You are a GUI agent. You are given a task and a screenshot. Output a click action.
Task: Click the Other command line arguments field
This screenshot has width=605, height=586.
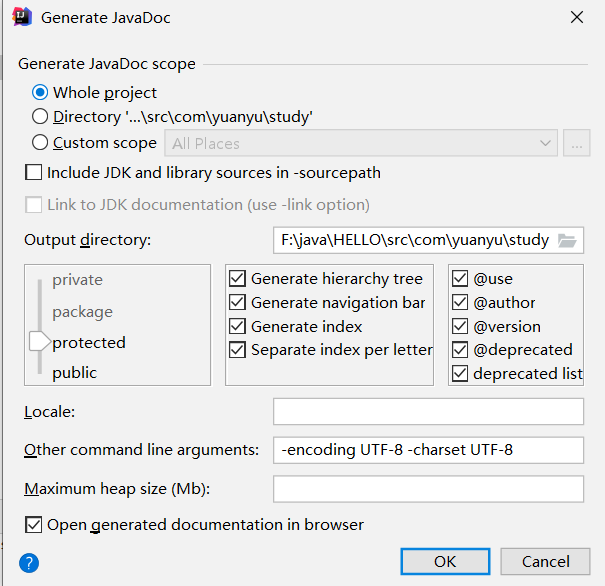point(428,450)
